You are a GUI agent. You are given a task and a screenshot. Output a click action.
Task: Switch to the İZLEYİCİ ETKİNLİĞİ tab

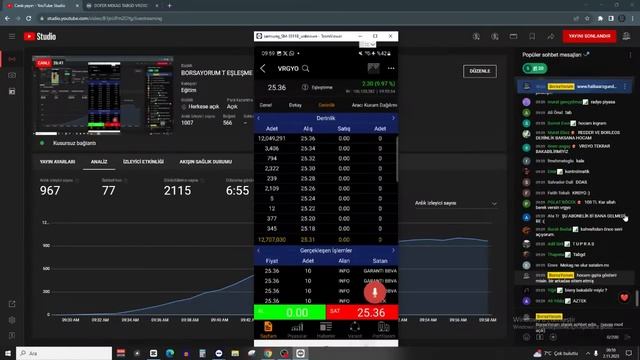coord(143,162)
